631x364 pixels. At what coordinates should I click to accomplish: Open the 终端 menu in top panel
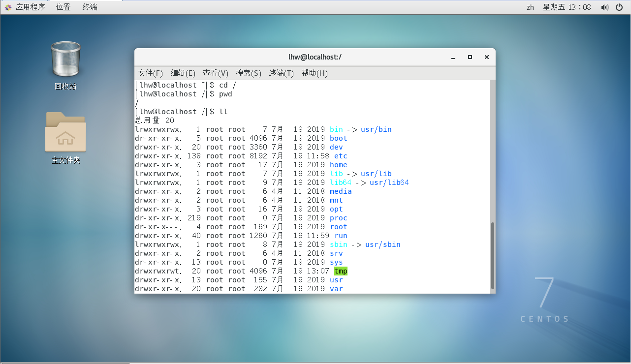coord(90,7)
